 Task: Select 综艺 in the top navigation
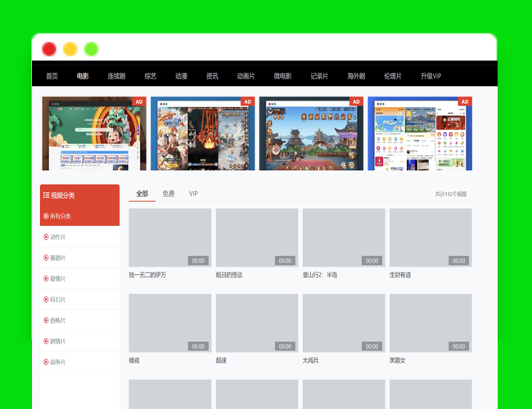pos(151,76)
